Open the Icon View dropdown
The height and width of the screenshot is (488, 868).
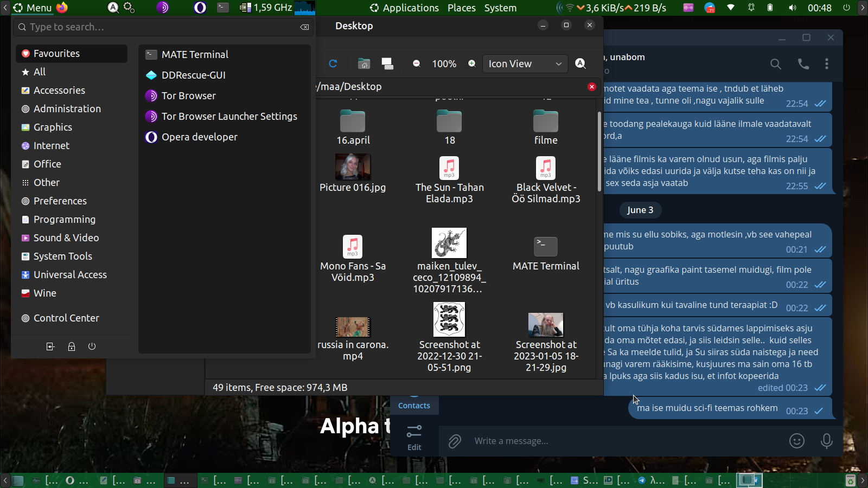click(525, 63)
